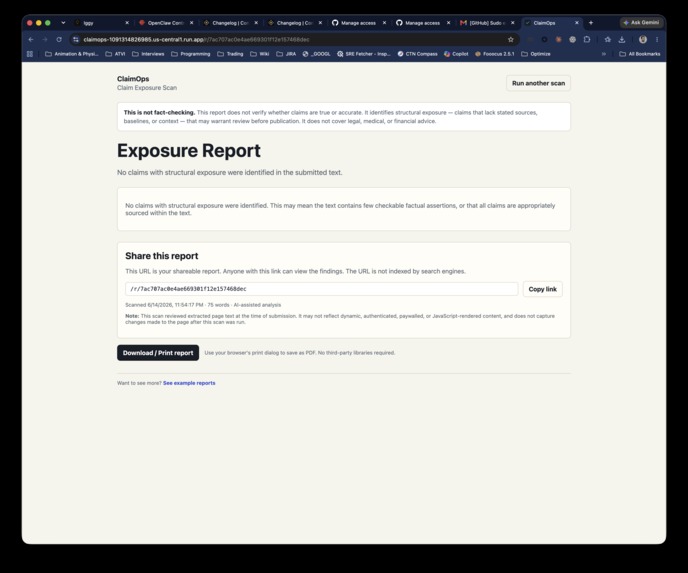Image resolution: width=688 pixels, height=573 pixels.
Task: Click the browser back arrow
Action: click(x=31, y=39)
